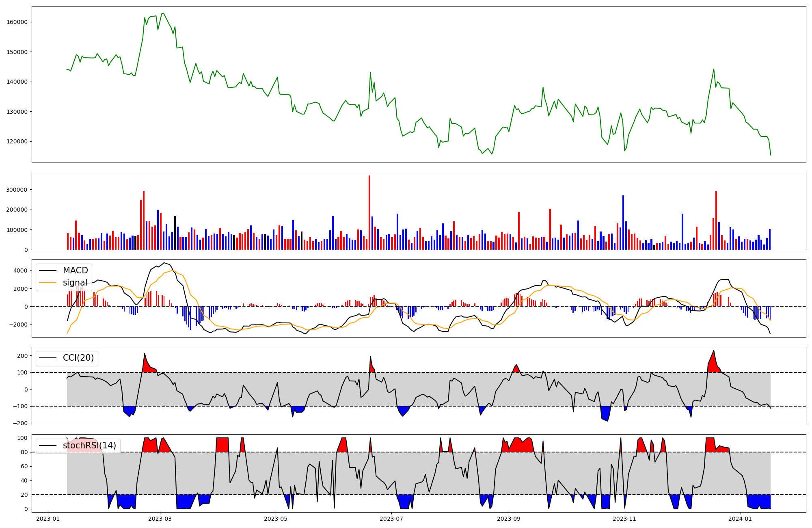Viewport: 812px width, 528px height.
Task: Click the 2023-05 x-axis tick label
Action: 276,519
